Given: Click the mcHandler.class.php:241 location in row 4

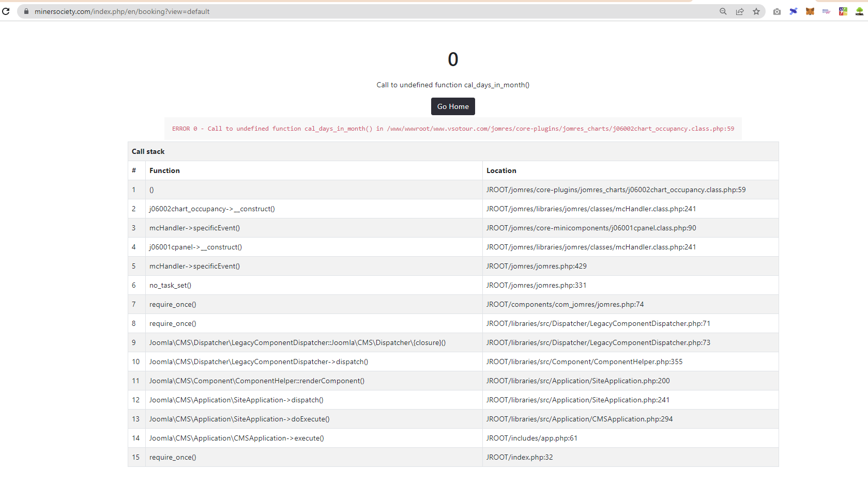Looking at the screenshot, I should click(x=591, y=247).
